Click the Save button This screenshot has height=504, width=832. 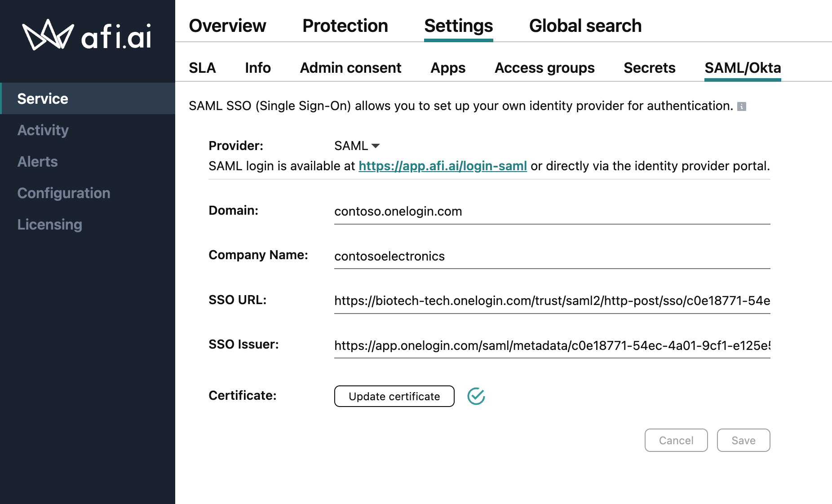point(743,440)
